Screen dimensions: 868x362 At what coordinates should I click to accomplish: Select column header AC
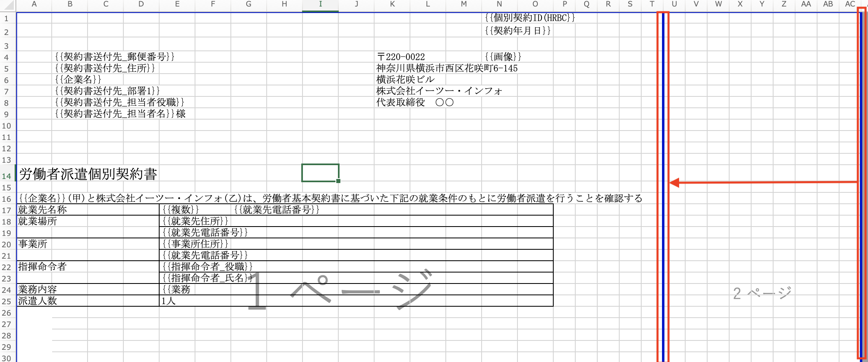click(x=850, y=4)
